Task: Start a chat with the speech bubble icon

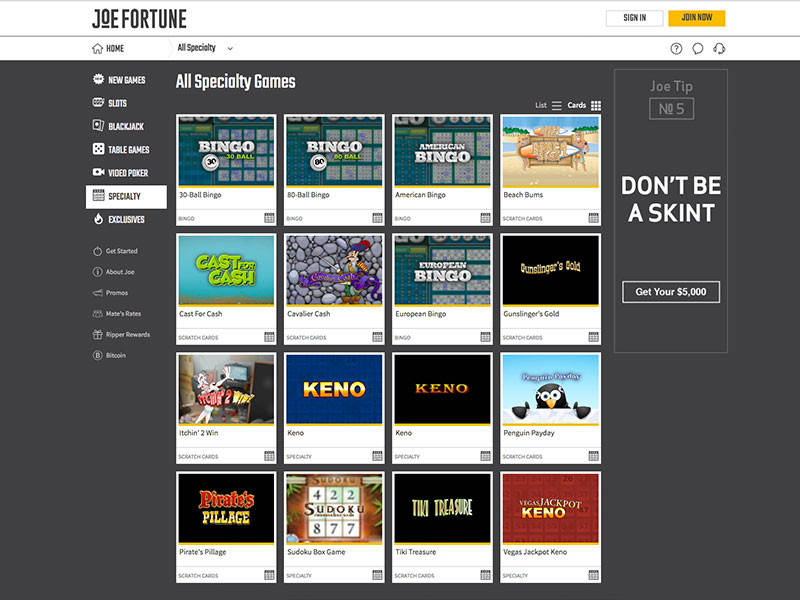Action: pos(700,48)
